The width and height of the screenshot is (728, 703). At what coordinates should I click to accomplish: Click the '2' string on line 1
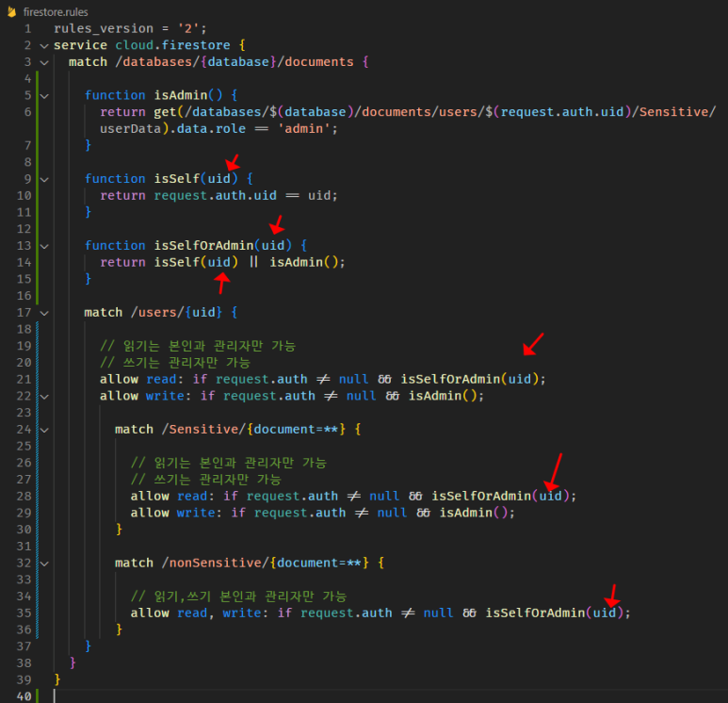tap(188, 29)
